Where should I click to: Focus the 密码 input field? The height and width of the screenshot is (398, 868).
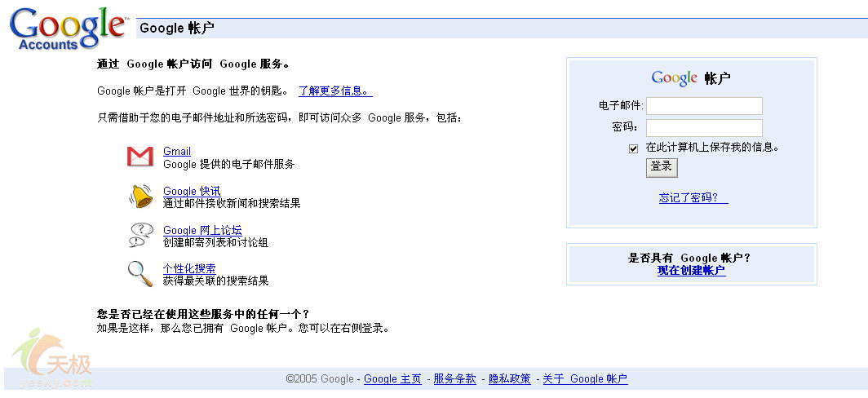click(x=704, y=128)
